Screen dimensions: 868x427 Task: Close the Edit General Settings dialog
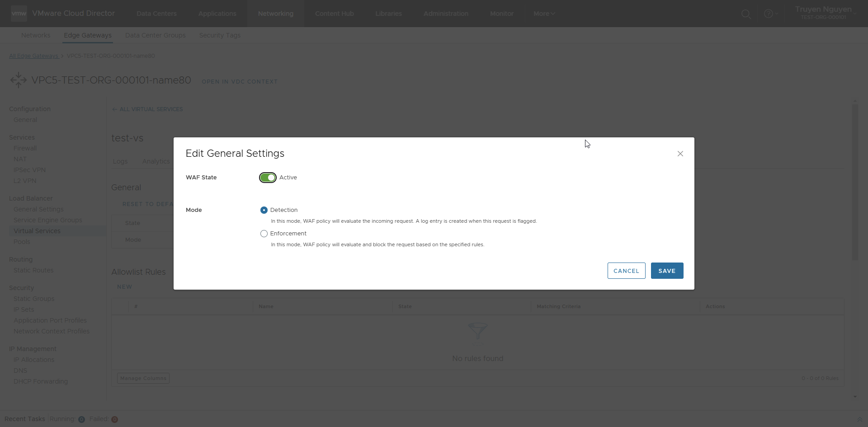click(x=680, y=154)
